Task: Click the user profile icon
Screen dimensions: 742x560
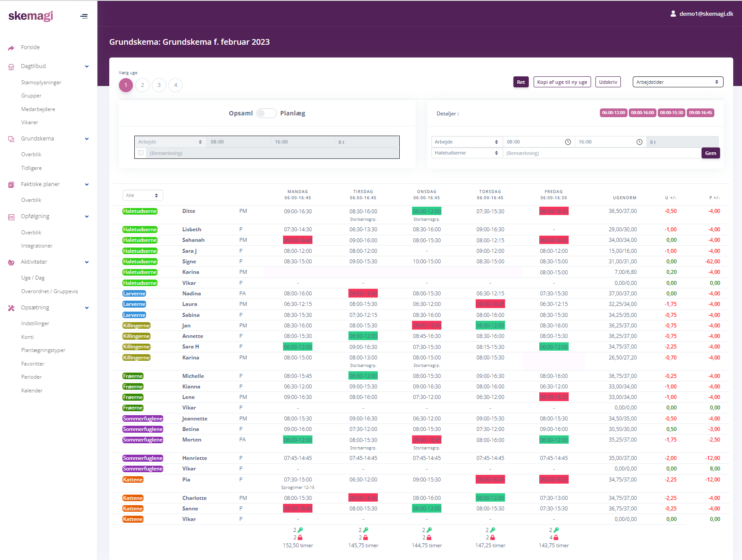Action: click(x=673, y=14)
